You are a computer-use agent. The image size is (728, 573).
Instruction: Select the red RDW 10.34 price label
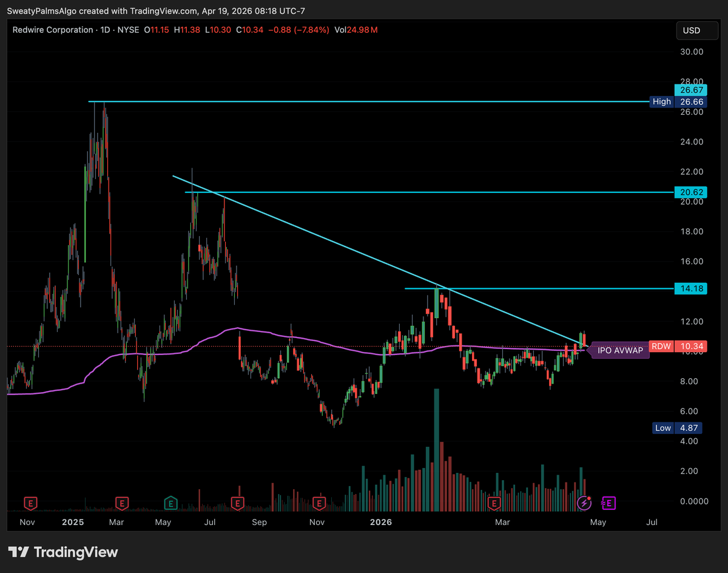pos(678,347)
